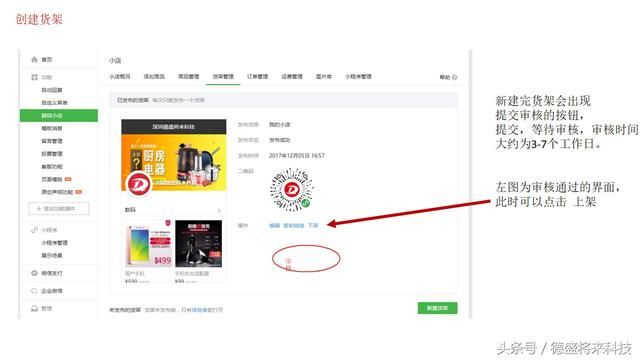Open 自动回复 in the sidebar

pyautogui.click(x=52, y=90)
